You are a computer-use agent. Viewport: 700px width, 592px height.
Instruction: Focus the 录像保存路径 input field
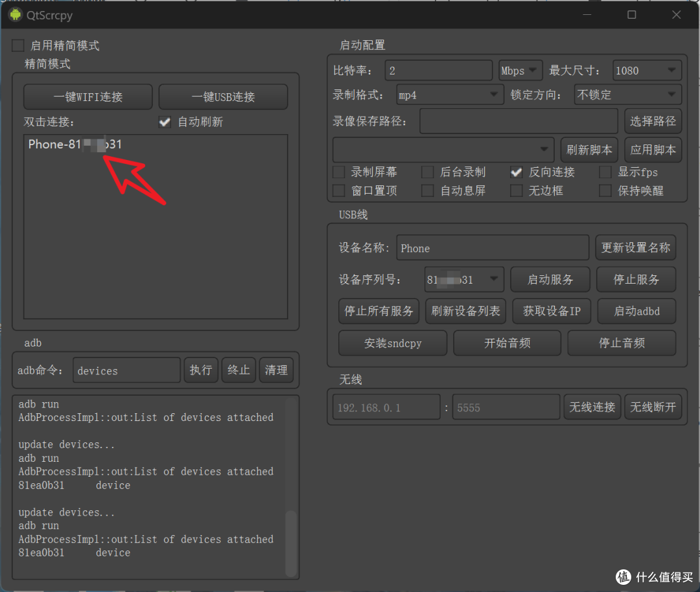(x=519, y=121)
